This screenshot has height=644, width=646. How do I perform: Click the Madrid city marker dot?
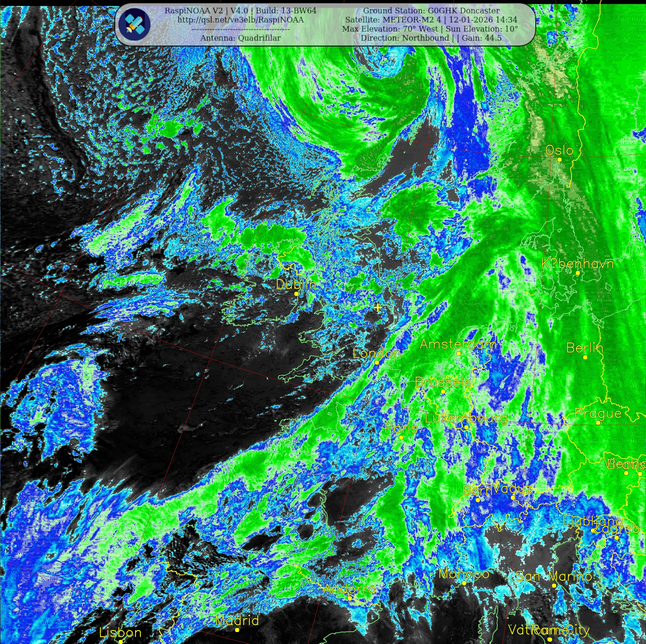tap(237, 630)
